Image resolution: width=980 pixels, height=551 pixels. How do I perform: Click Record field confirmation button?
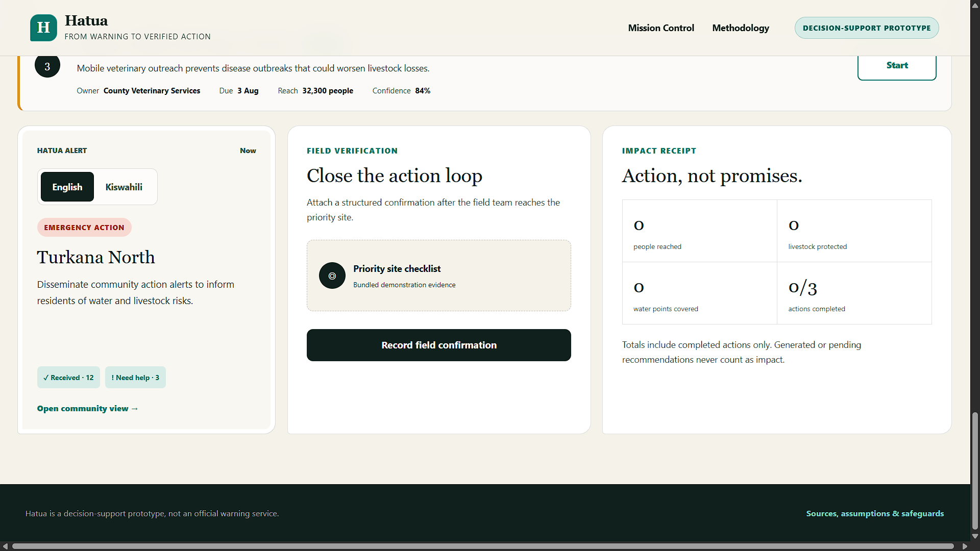point(439,345)
